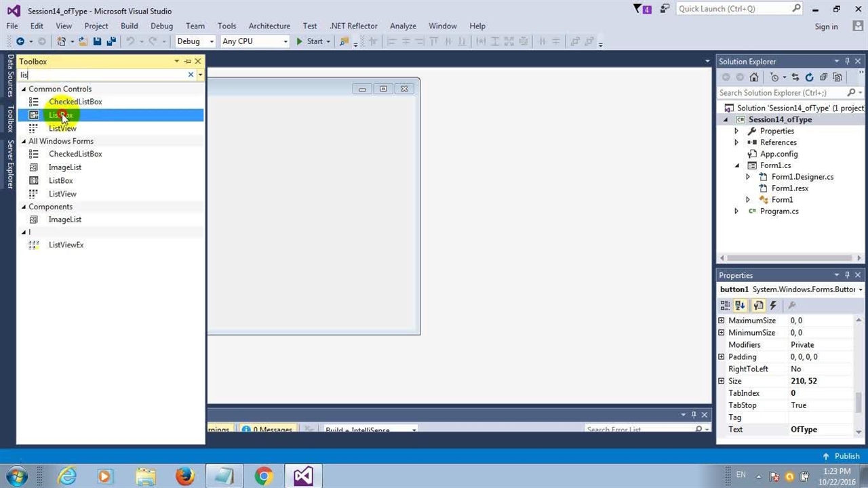Expand the Size property row
Viewport: 868px width, 488px height.
click(722, 381)
